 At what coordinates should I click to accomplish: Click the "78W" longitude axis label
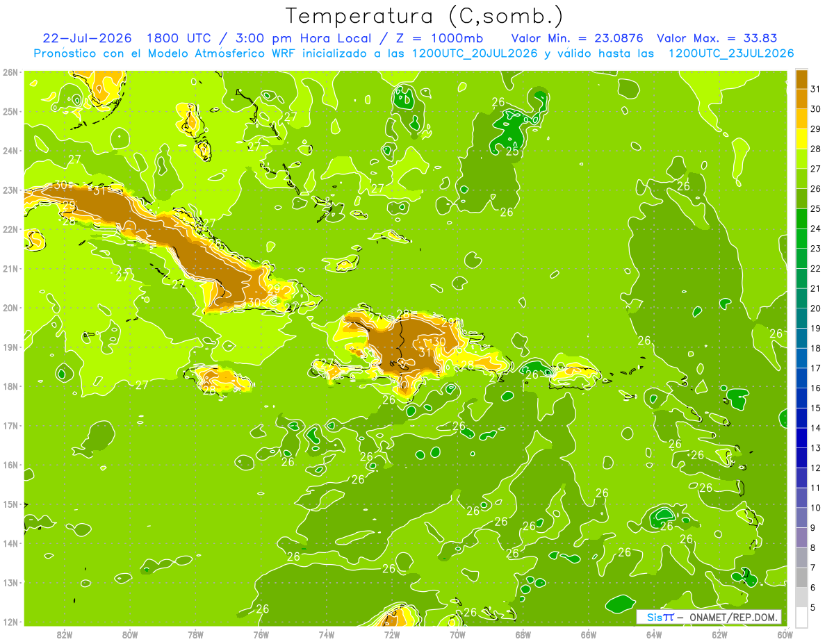(x=195, y=634)
